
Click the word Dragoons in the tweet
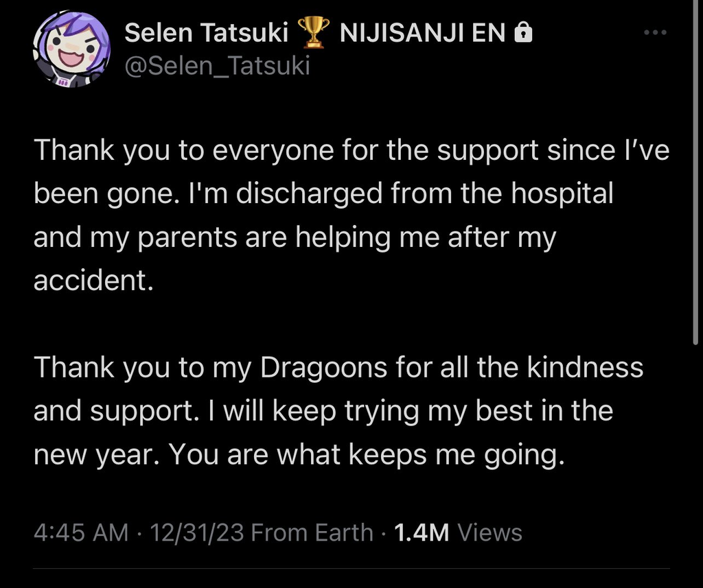click(324, 368)
